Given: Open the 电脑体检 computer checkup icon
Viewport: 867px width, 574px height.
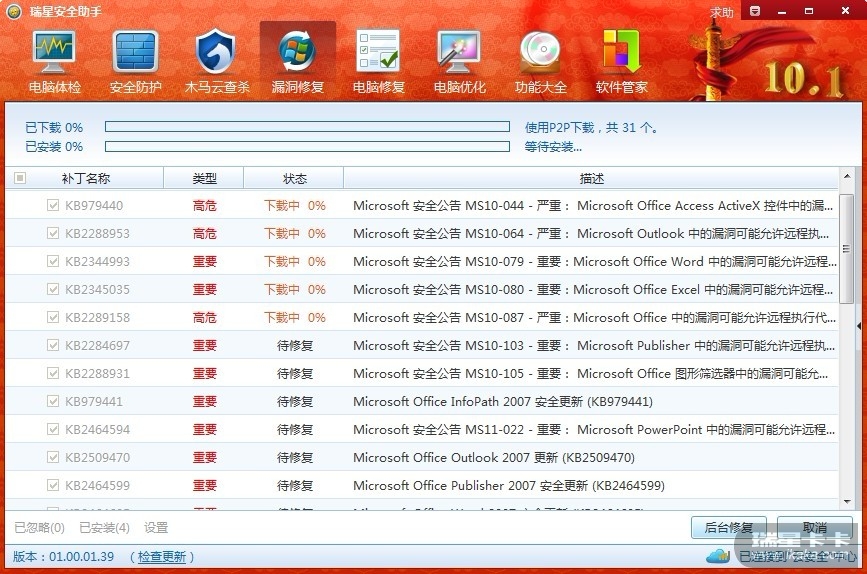Looking at the screenshot, I should click(x=54, y=61).
